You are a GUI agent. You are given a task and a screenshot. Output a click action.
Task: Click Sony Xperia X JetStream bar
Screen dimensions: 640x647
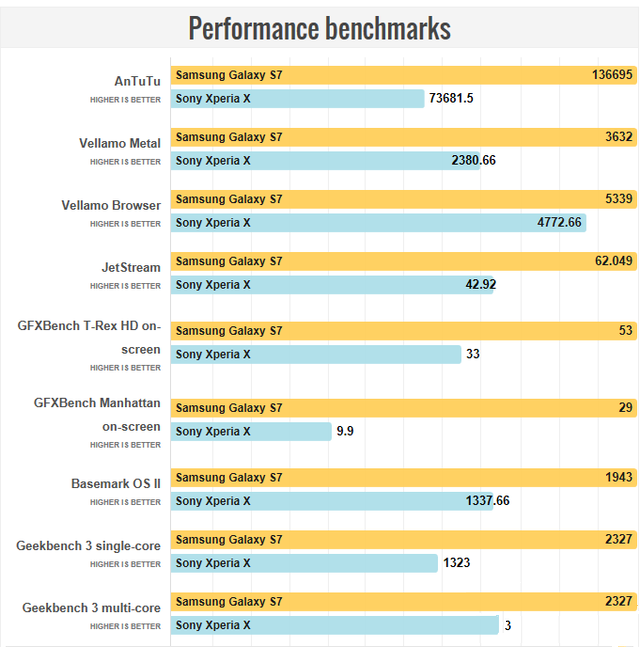point(333,284)
